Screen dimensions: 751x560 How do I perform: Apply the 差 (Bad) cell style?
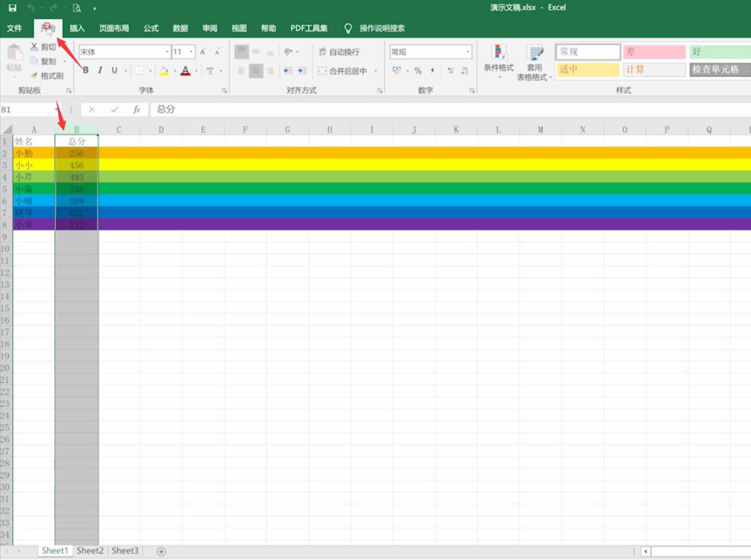click(654, 52)
